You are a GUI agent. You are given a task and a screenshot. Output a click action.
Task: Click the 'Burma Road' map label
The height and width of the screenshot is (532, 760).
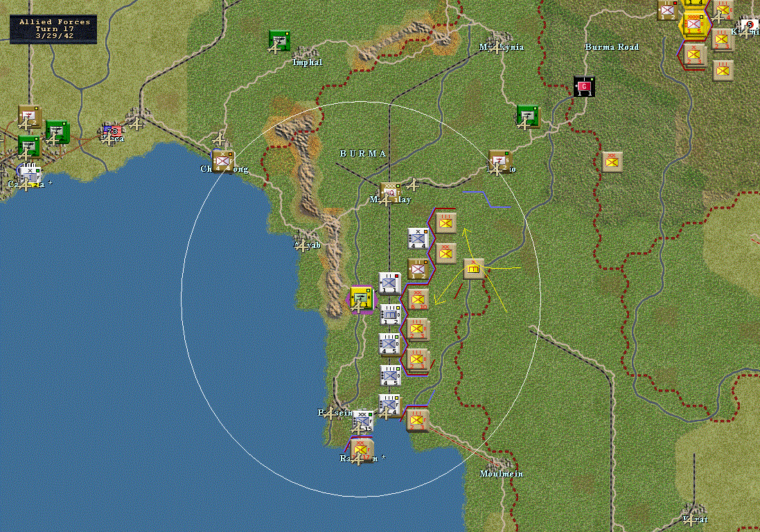(612, 47)
